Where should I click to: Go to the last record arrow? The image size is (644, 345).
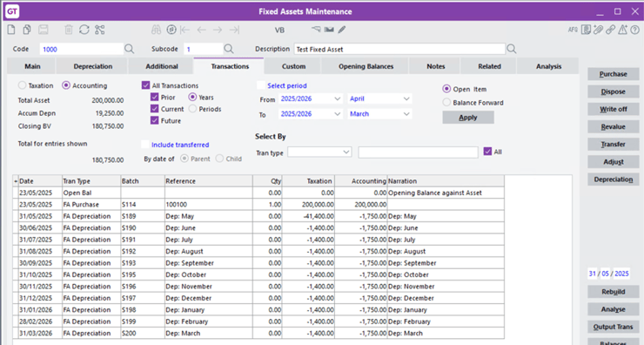click(234, 30)
